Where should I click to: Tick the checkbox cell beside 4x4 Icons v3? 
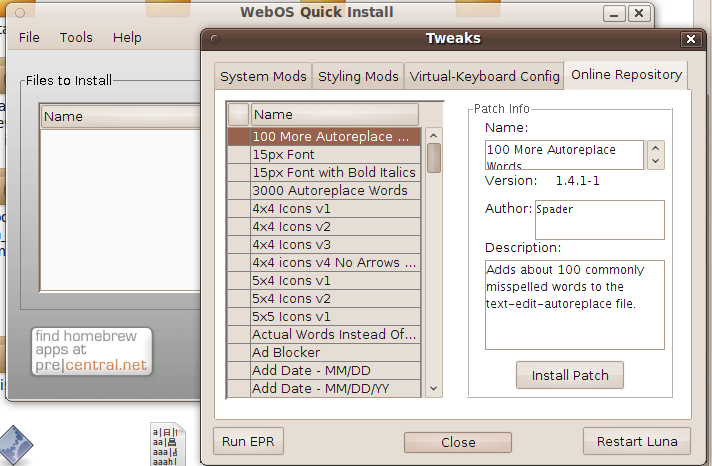(x=239, y=244)
